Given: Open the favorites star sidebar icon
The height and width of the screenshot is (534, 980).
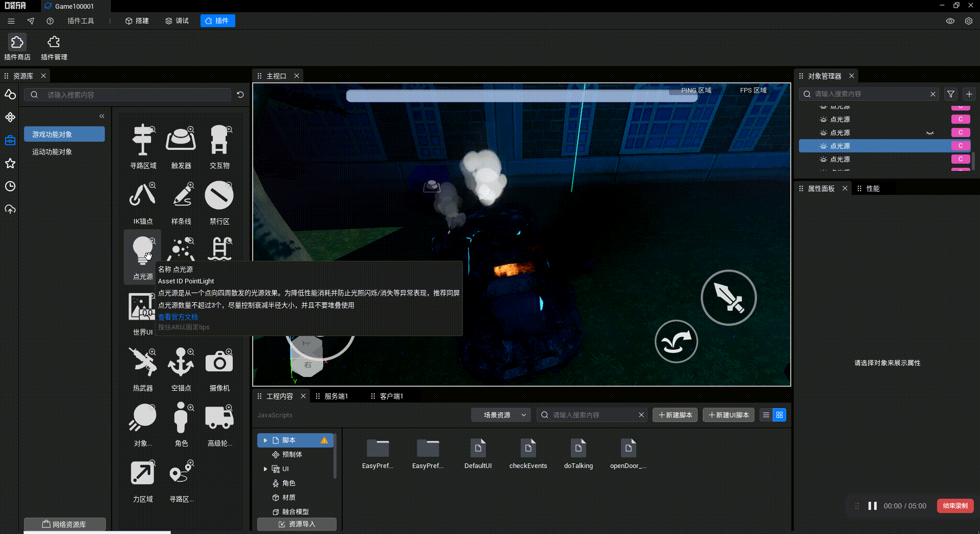Looking at the screenshot, I should coord(10,163).
